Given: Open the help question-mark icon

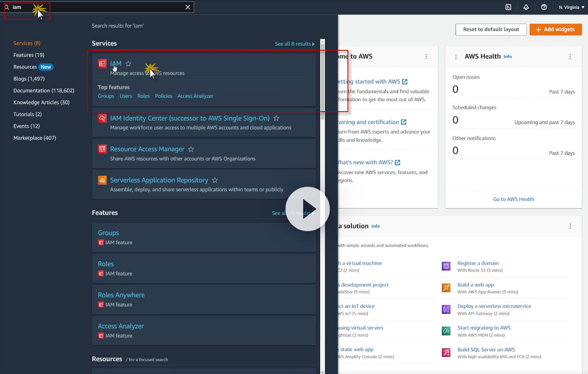Looking at the screenshot, I should tap(544, 7).
